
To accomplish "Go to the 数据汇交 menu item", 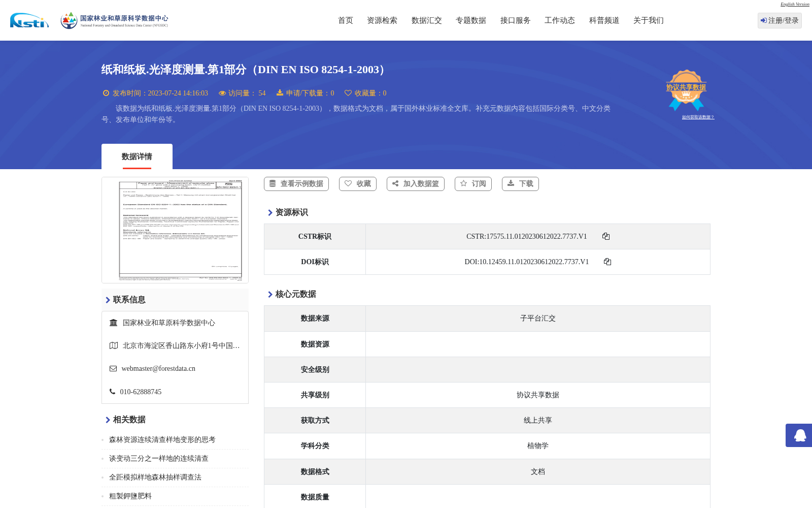I will click(x=427, y=20).
